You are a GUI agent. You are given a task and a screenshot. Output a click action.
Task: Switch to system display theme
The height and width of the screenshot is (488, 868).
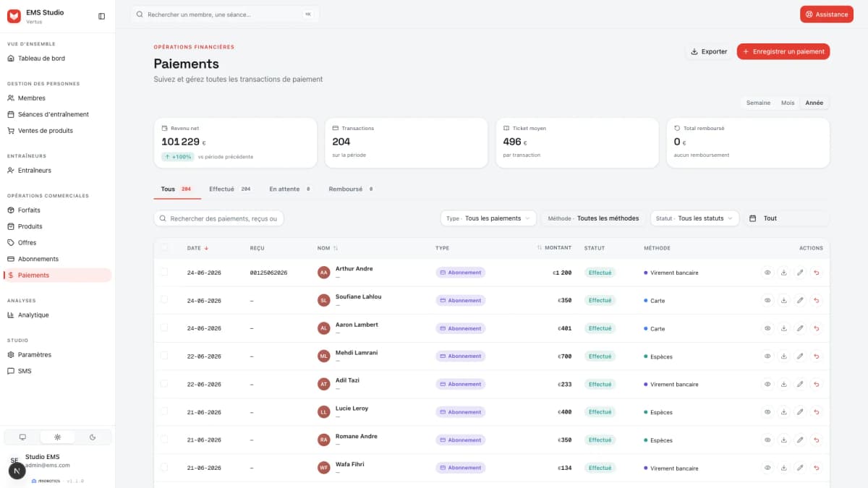click(x=22, y=437)
